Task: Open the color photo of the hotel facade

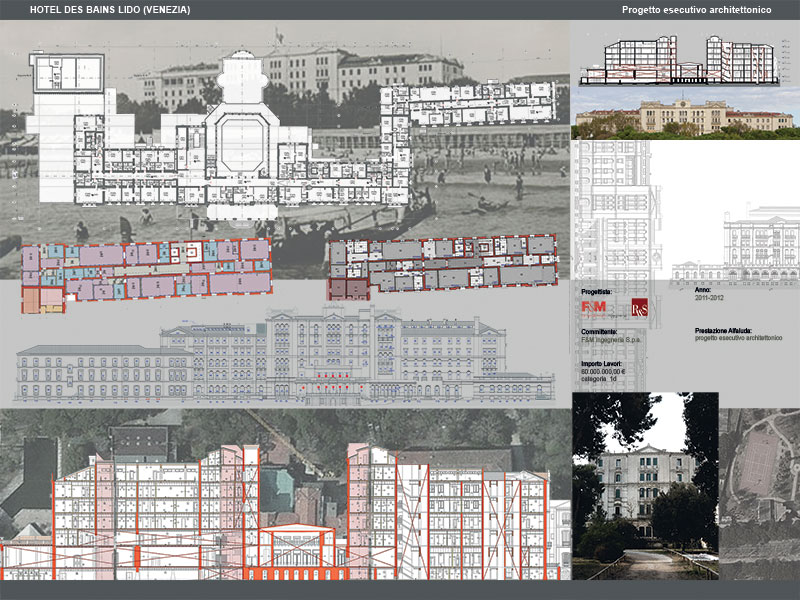Action: click(685, 113)
